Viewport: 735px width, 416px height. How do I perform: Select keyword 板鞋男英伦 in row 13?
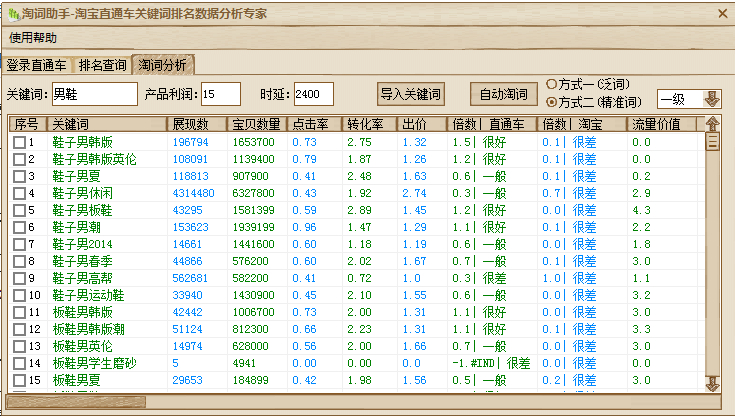pos(82,346)
